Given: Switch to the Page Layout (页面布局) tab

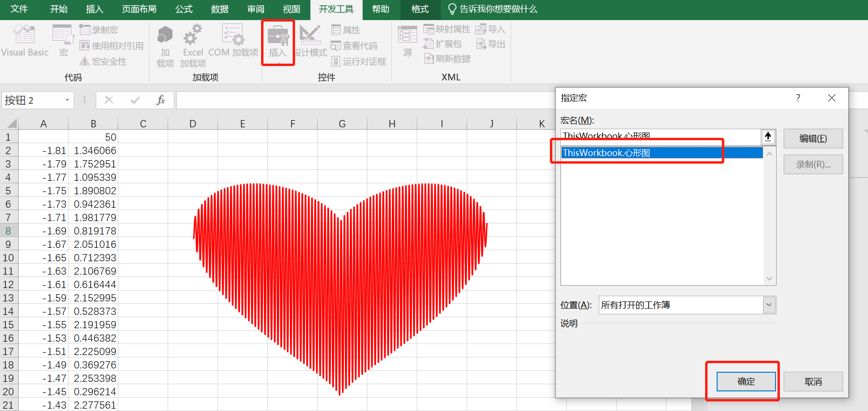Looking at the screenshot, I should pyautogui.click(x=139, y=9).
